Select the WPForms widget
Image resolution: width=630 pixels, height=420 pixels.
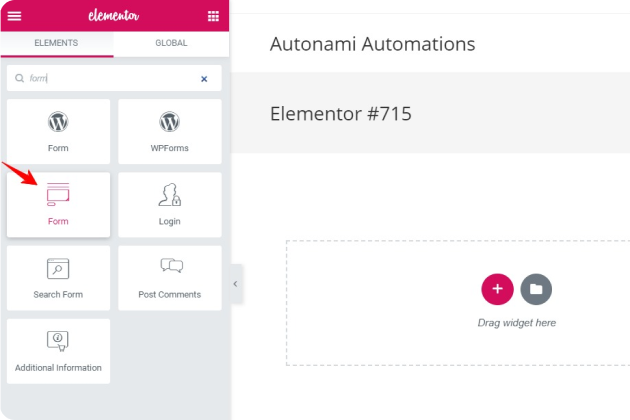169,131
